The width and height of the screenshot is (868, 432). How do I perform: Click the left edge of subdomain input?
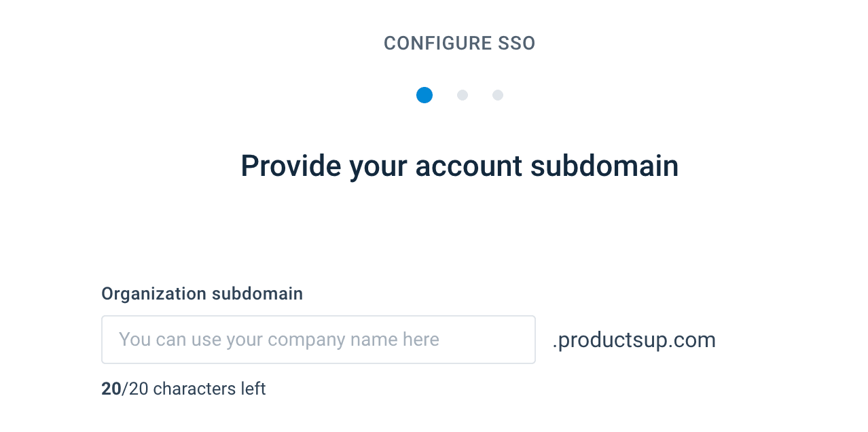(109, 340)
